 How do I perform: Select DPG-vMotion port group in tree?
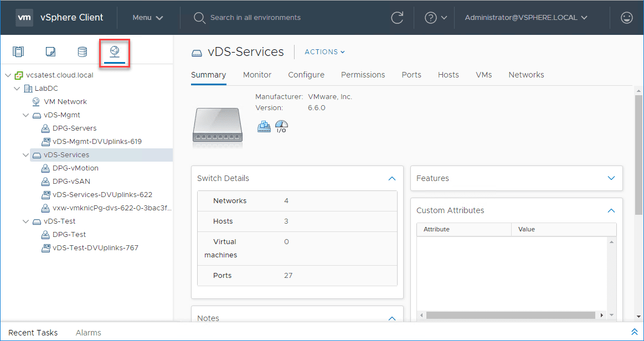click(75, 168)
